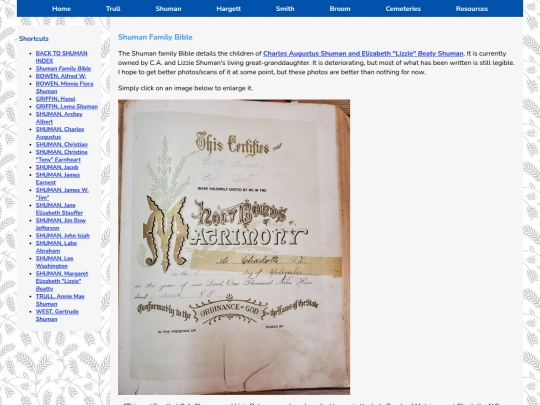Open SHUMAN, Christine "Teny" Earnheart link

[x=62, y=156]
